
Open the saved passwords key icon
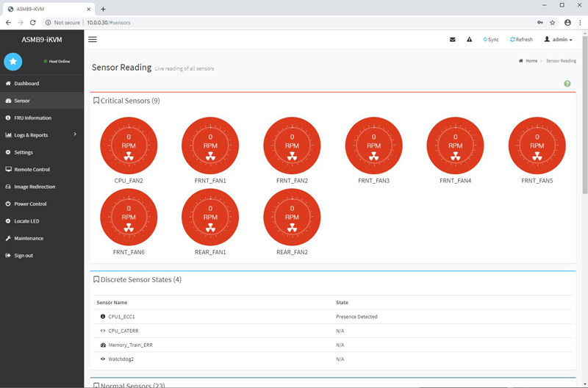click(x=540, y=23)
